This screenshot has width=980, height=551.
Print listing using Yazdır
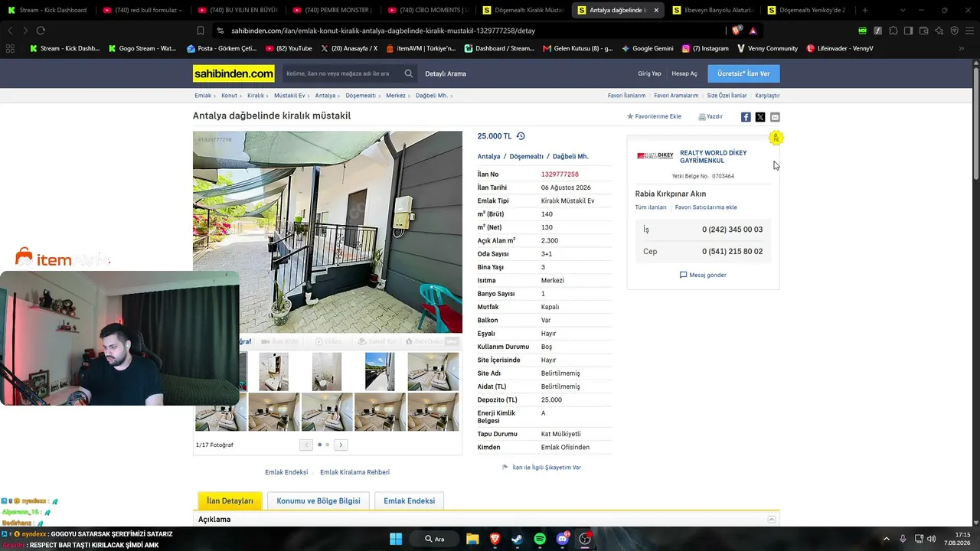[710, 116]
